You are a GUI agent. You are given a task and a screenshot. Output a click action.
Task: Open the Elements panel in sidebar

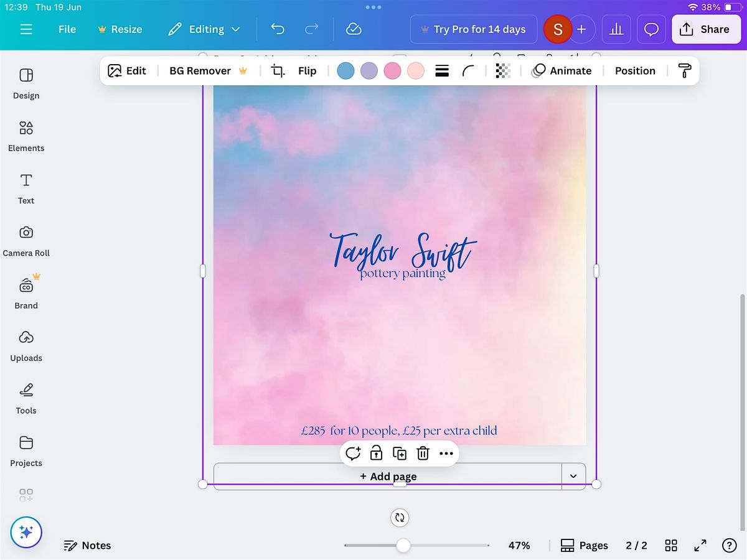pyautogui.click(x=26, y=136)
